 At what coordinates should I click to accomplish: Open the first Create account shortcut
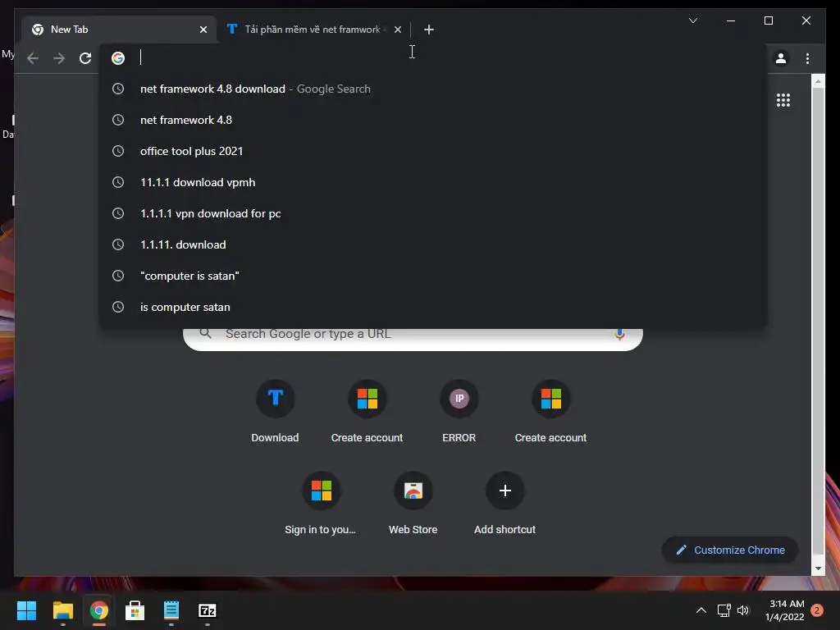click(367, 411)
